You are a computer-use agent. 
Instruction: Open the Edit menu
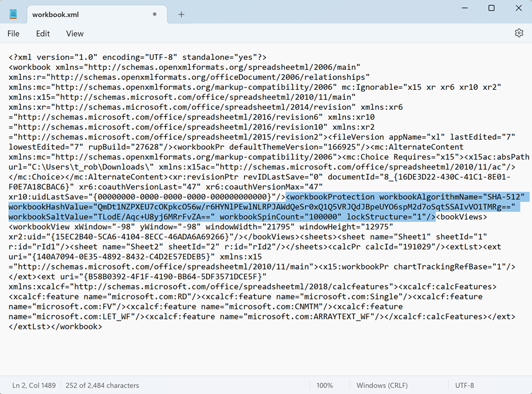click(43, 33)
